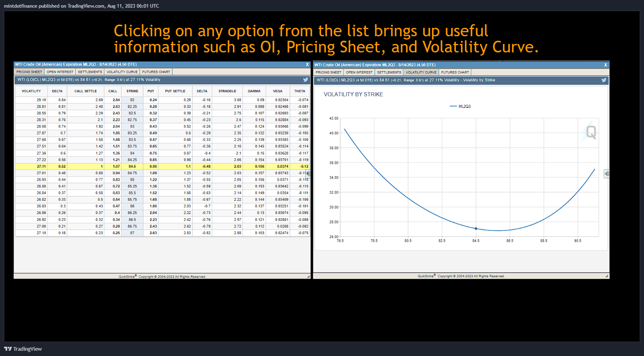Open the Settlements tab in the right panel
The width and height of the screenshot is (644, 356).
389,72
